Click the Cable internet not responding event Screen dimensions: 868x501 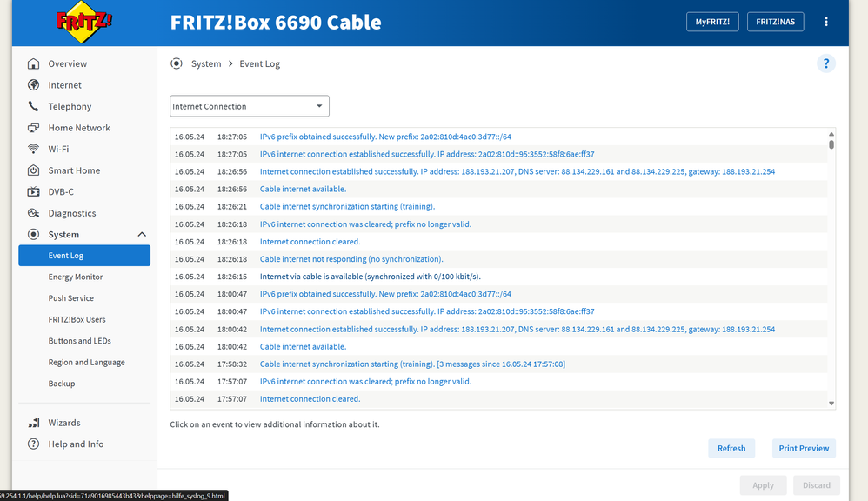351,259
